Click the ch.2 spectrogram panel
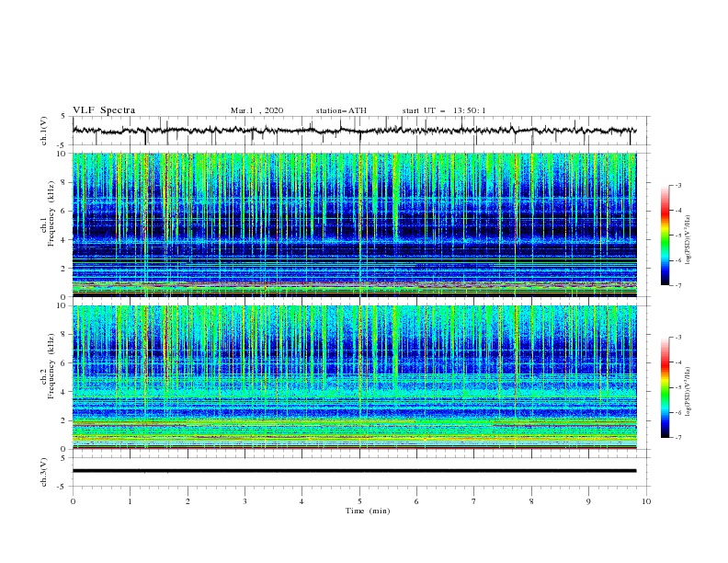Image resolution: width=728 pixels, height=563 pixels. [x=355, y=377]
